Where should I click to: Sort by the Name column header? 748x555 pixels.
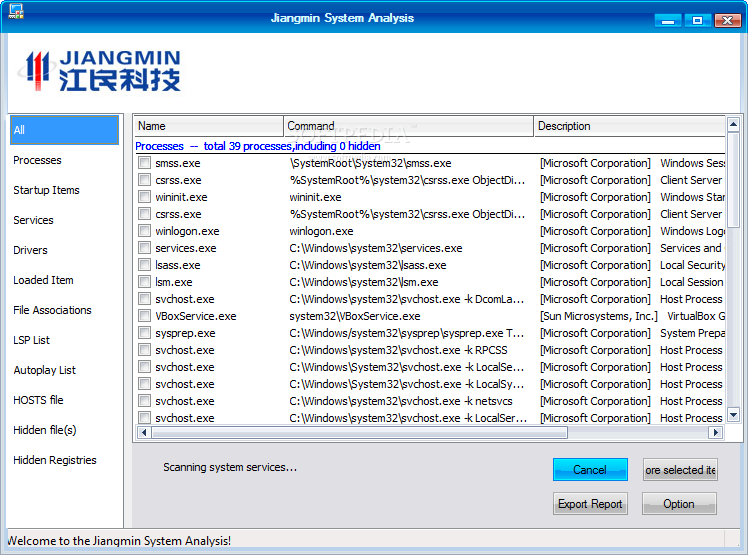pyautogui.click(x=208, y=126)
